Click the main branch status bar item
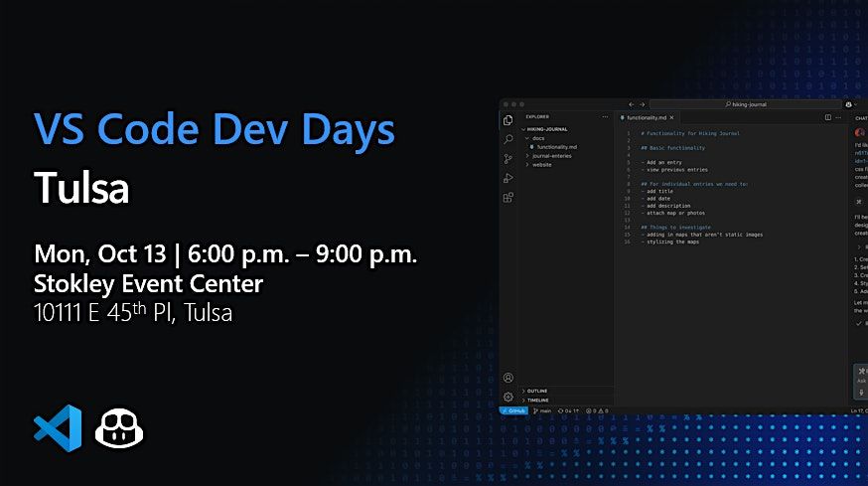The height and width of the screenshot is (486, 868). click(542, 409)
